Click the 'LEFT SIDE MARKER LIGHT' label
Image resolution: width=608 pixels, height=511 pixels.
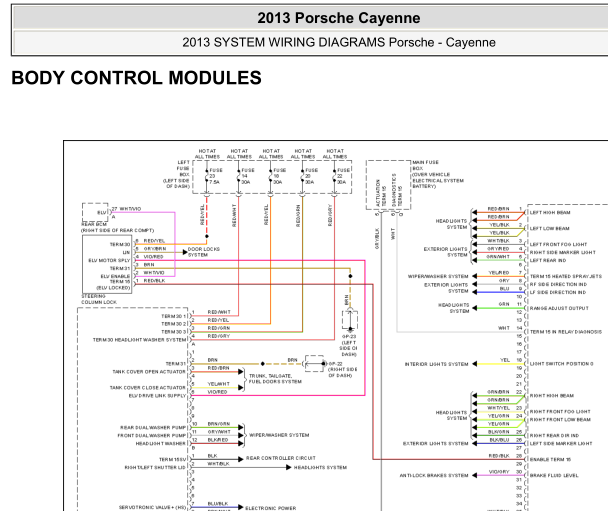pyautogui.click(x=561, y=443)
